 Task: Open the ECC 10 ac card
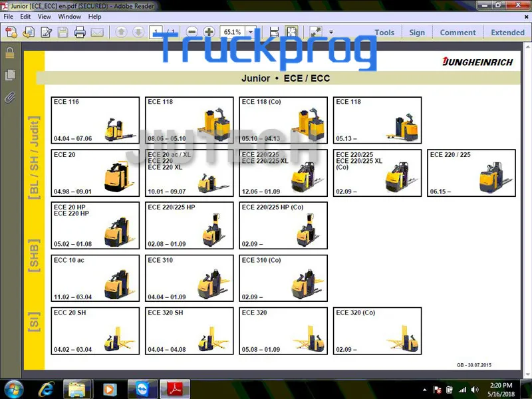95,278
